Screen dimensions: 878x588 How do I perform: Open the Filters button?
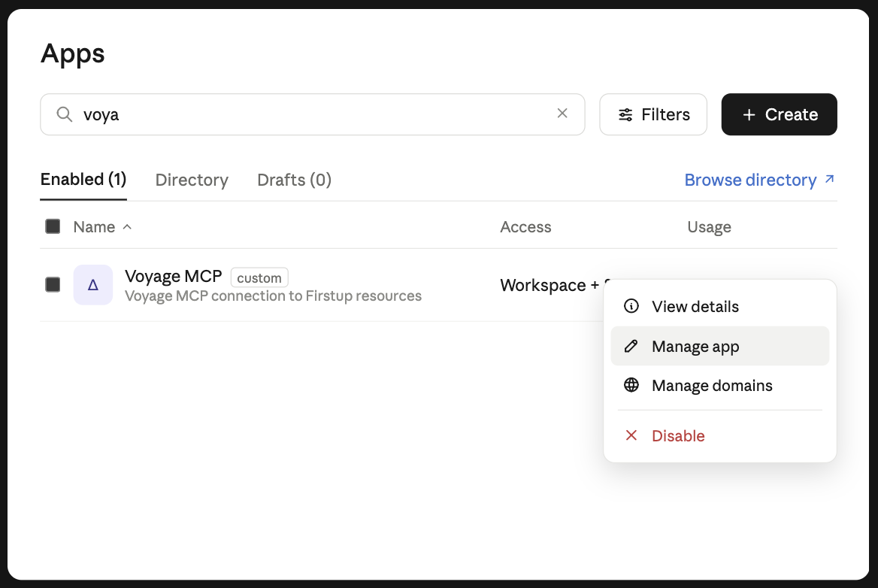653,114
